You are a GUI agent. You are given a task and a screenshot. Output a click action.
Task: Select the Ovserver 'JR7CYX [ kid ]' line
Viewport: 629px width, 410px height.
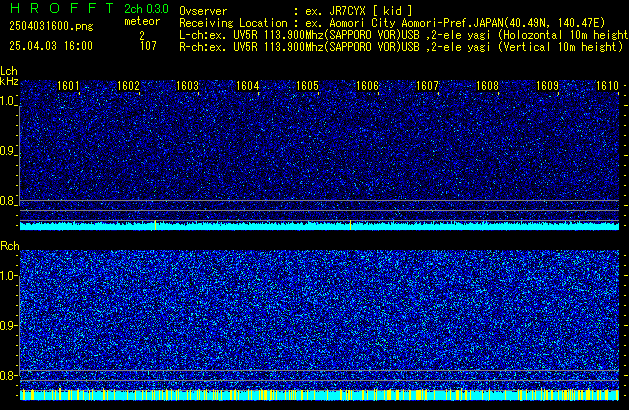coord(296,11)
